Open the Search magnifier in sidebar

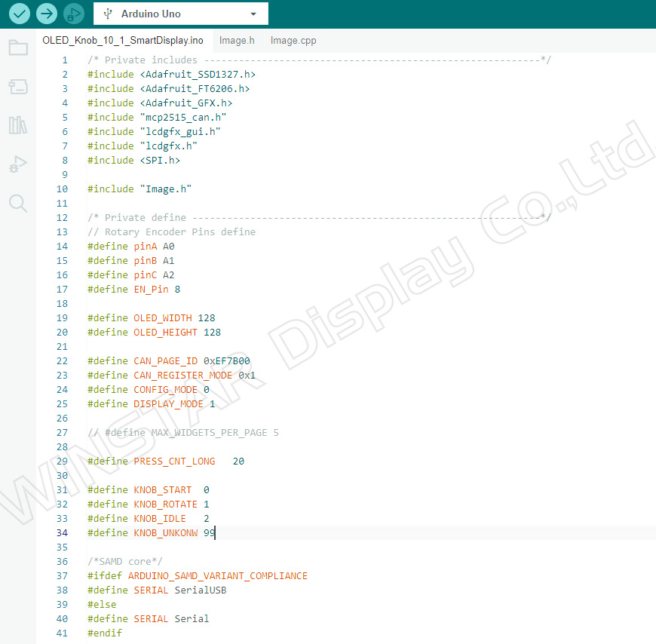pos(18,204)
